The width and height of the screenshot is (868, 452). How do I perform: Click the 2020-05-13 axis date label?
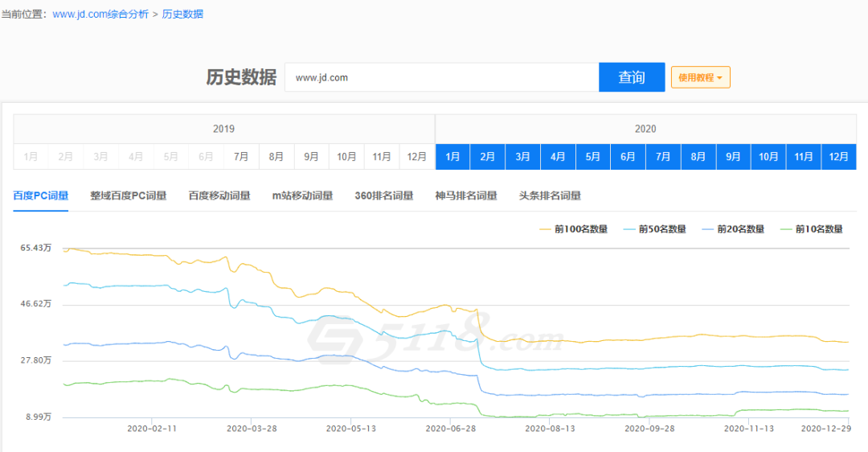point(351,429)
